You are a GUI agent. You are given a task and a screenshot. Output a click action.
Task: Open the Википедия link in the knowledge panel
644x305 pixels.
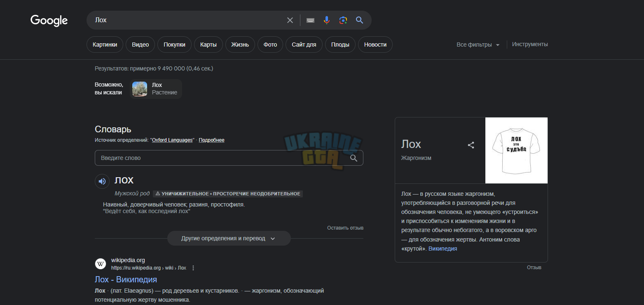pyautogui.click(x=443, y=249)
